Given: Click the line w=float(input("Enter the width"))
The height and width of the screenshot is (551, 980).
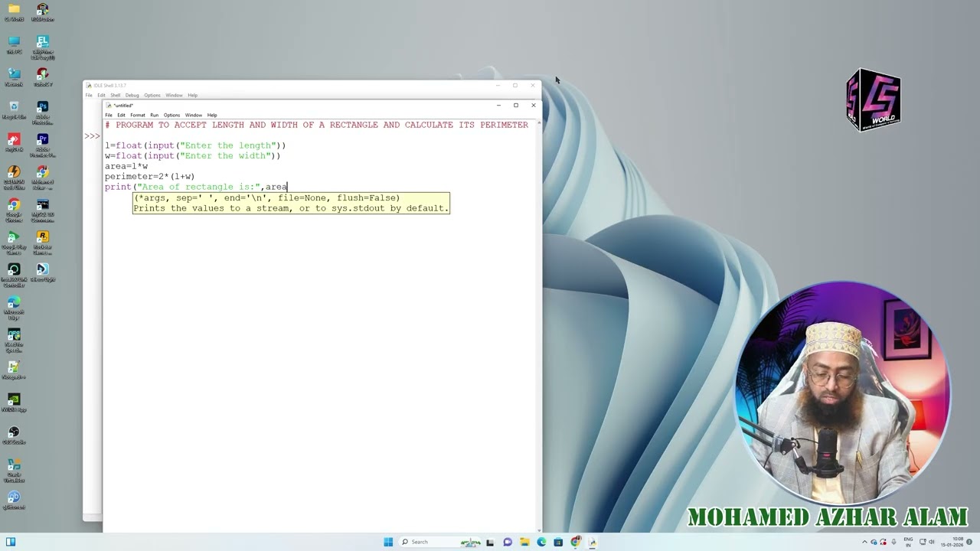Looking at the screenshot, I should (x=193, y=155).
